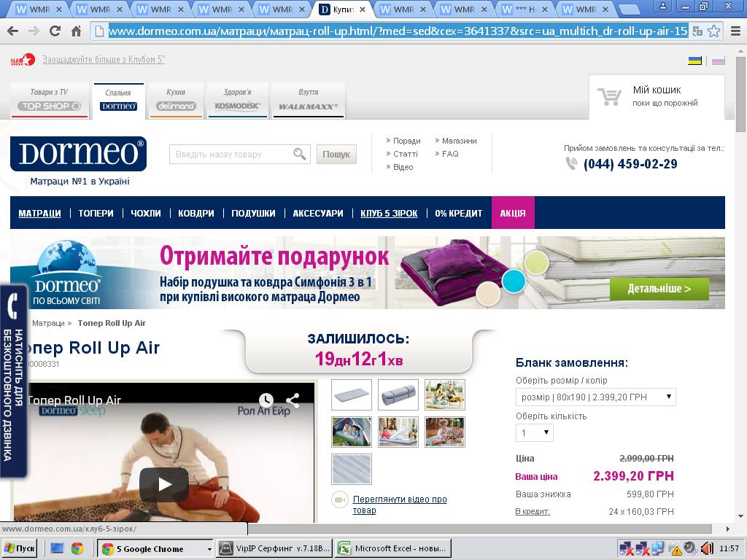Click Переглянути відео про товар link
The image size is (747, 560).
[x=400, y=505]
